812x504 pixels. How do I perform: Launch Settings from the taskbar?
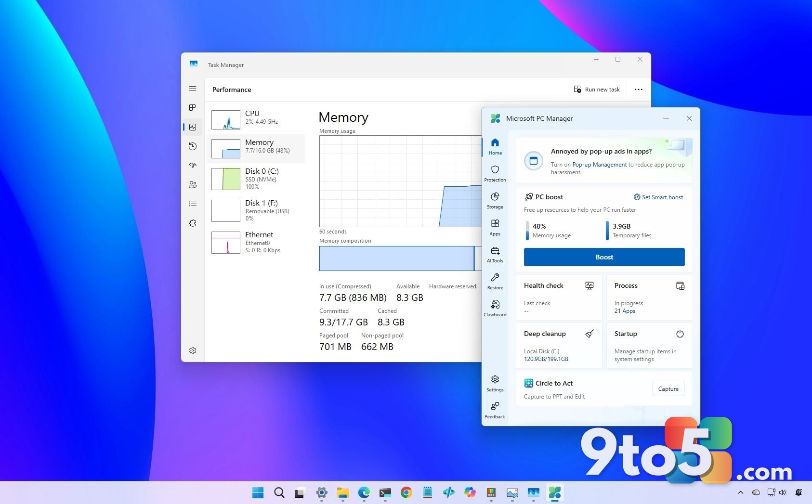[322, 492]
